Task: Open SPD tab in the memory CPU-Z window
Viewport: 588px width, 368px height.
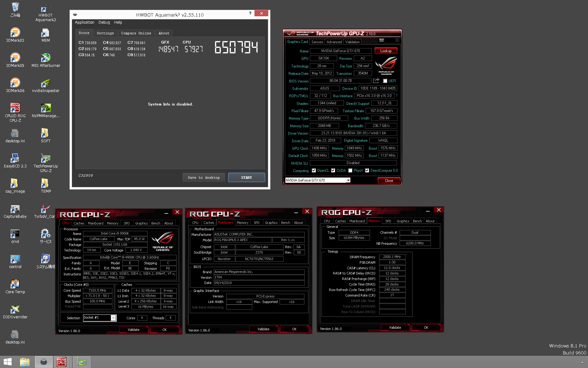Action: [x=388, y=221]
